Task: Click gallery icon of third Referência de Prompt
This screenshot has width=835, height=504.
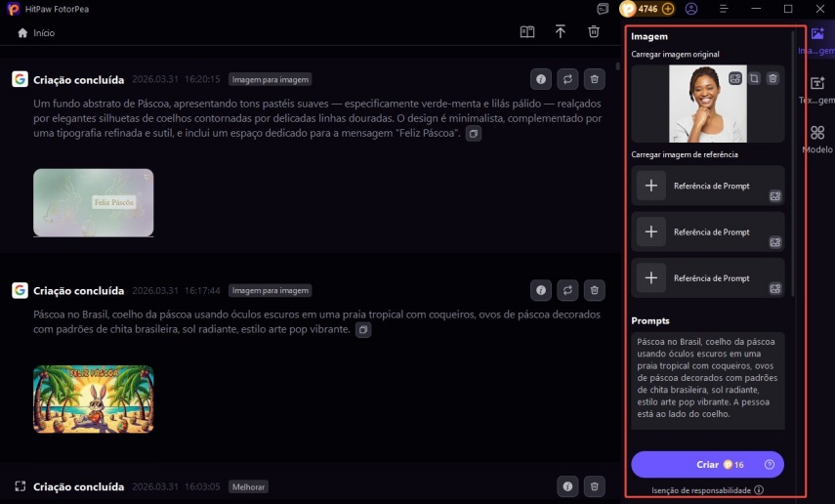Action: [x=775, y=289]
